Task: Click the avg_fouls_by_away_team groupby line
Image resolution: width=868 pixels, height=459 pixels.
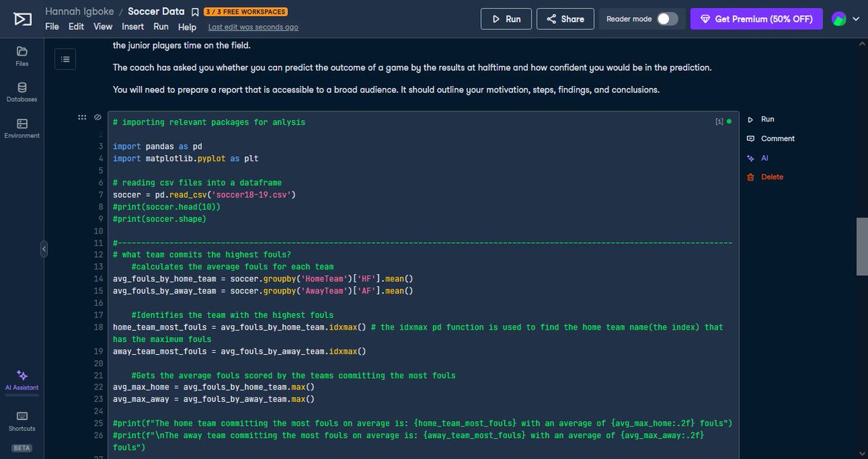Action: pos(263,291)
